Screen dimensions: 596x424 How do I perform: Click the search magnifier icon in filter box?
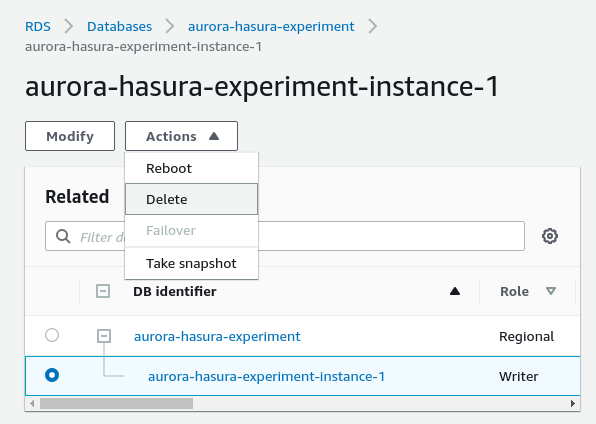[x=63, y=236]
